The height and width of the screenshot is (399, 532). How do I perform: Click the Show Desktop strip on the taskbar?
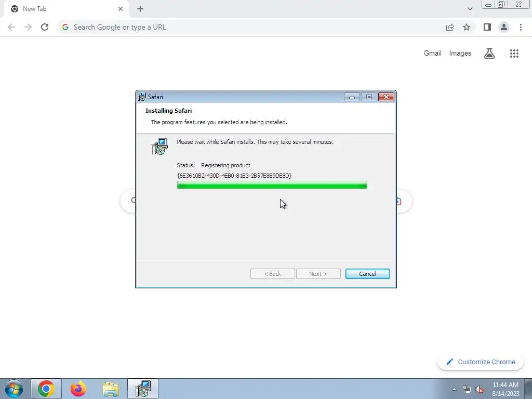(528, 389)
